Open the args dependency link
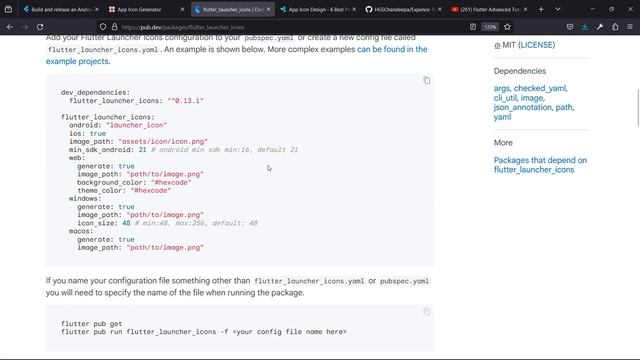640x360 pixels. (502, 88)
